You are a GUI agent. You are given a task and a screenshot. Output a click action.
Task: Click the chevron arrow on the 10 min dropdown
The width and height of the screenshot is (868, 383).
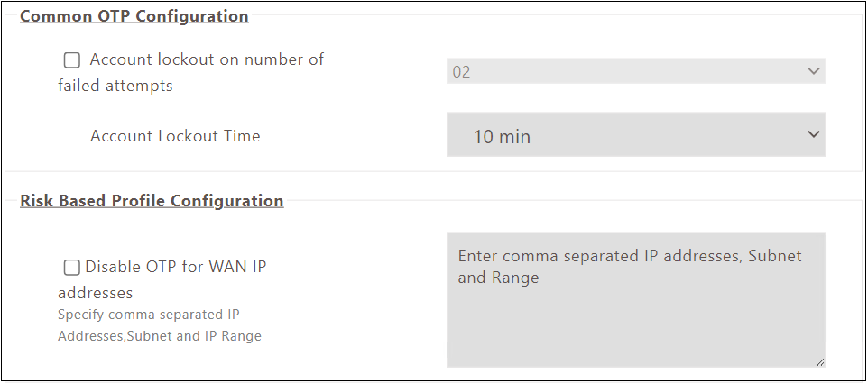(x=813, y=134)
